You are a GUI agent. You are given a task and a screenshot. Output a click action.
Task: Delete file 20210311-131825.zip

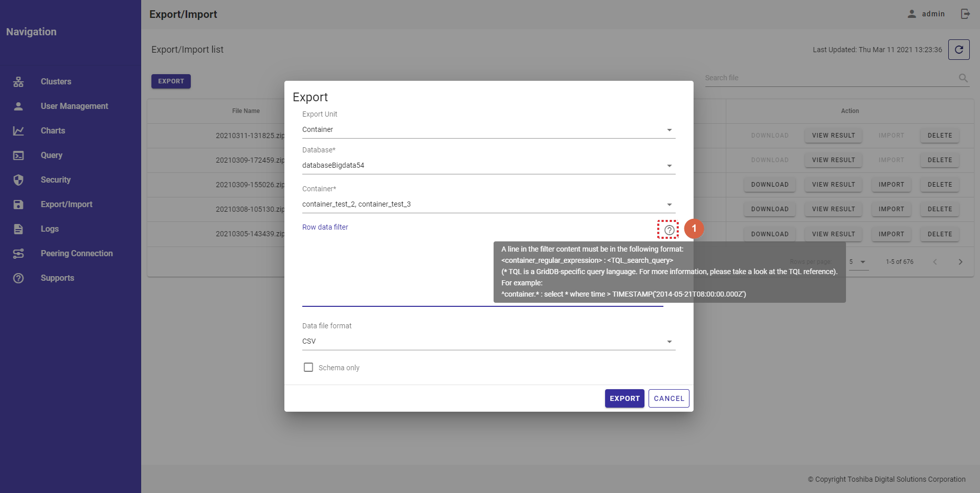coord(940,136)
